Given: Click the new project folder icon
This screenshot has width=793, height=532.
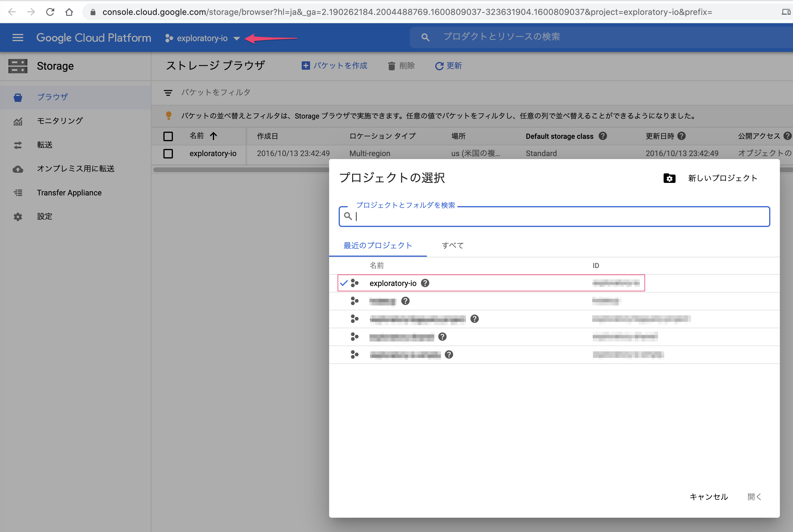Looking at the screenshot, I should (669, 178).
